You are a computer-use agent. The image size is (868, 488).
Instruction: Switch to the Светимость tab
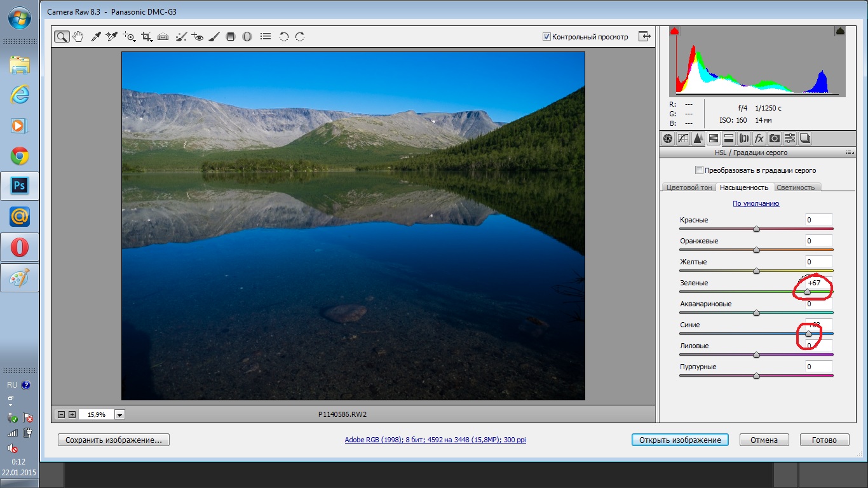point(796,187)
